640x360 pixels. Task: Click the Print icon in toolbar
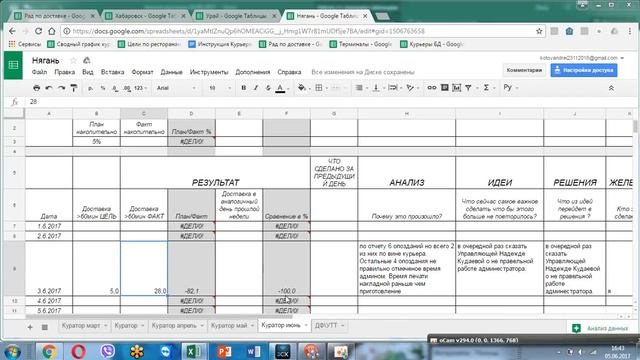pos(36,88)
